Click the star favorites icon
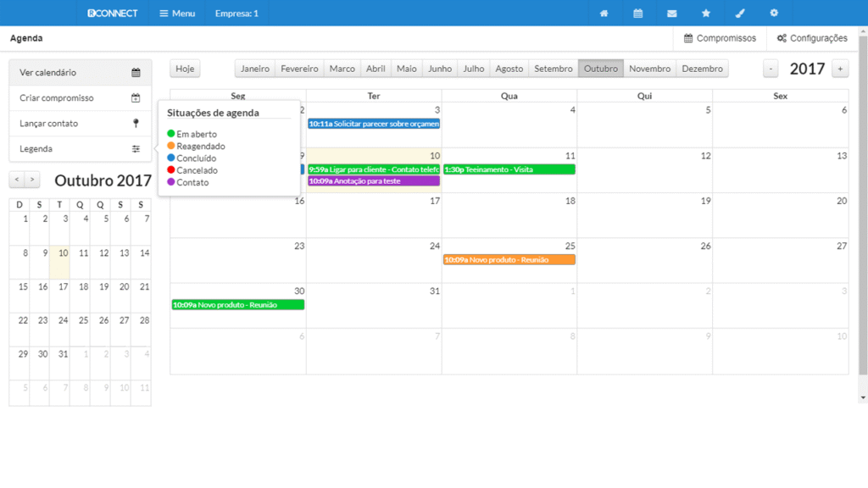The image size is (868, 488). [x=706, y=14]
